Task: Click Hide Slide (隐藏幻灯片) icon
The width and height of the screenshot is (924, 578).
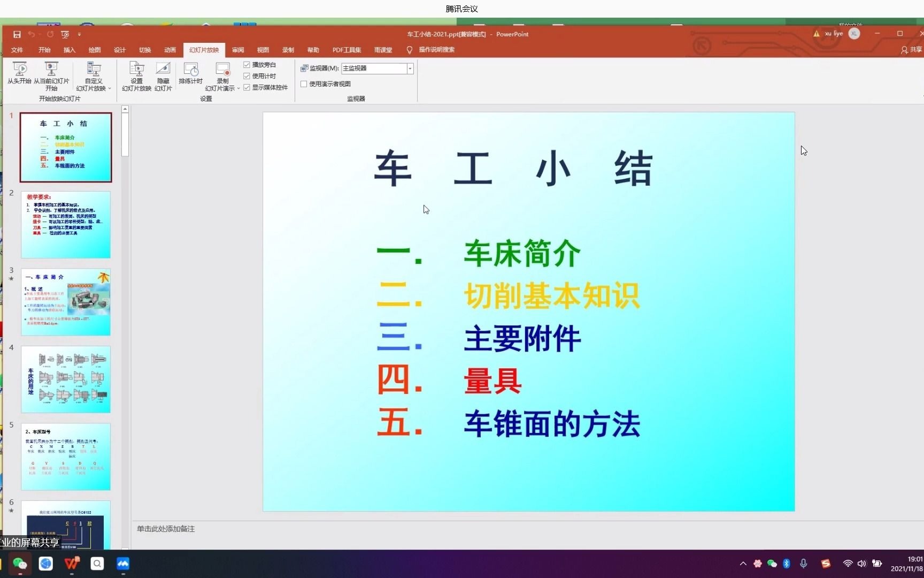Action: (163, 76)
